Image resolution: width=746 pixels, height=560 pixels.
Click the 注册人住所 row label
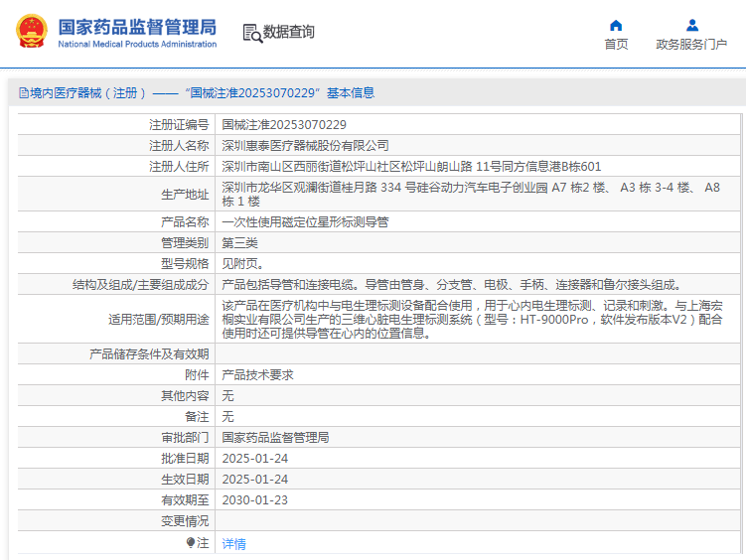pyautogui.click(x=179, y=167)
